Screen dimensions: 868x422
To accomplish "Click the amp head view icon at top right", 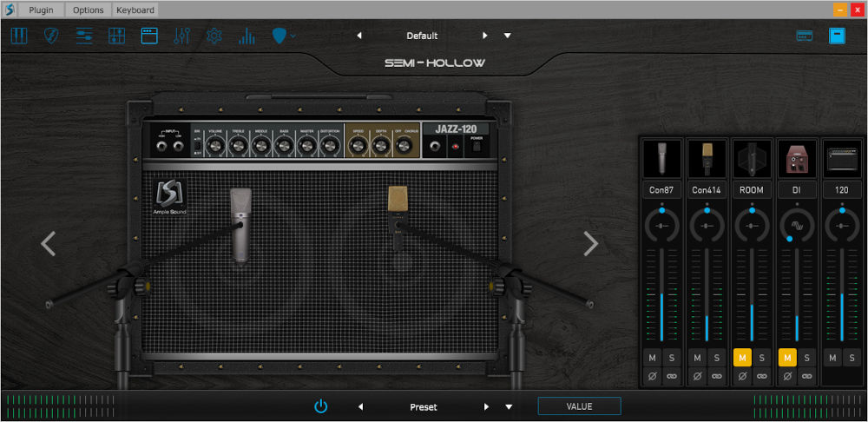I will point(805,36).
